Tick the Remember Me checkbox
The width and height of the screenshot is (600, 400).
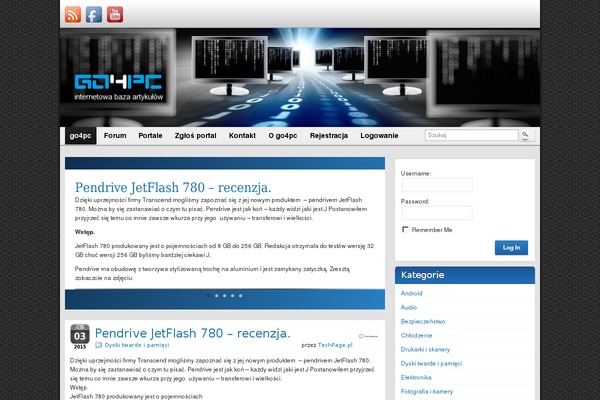[405, 229]
